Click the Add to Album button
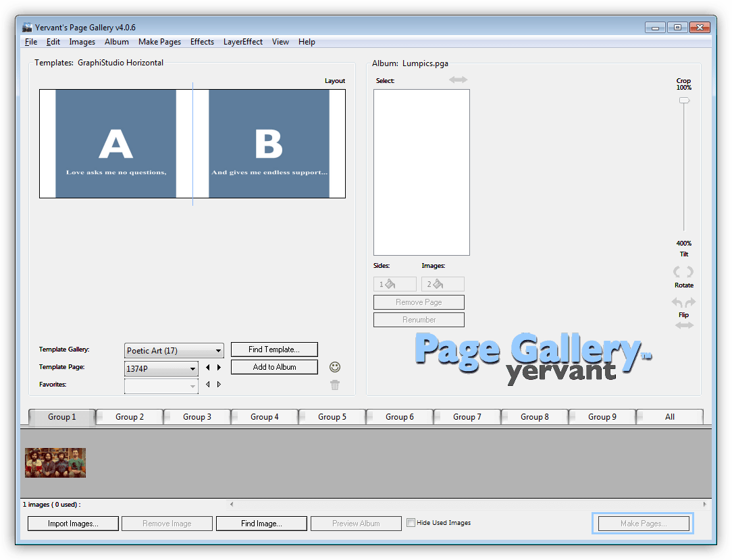Image resolution: width=732 pixels, height=560 pixels. pyautogui.click(x=274, y=367)
